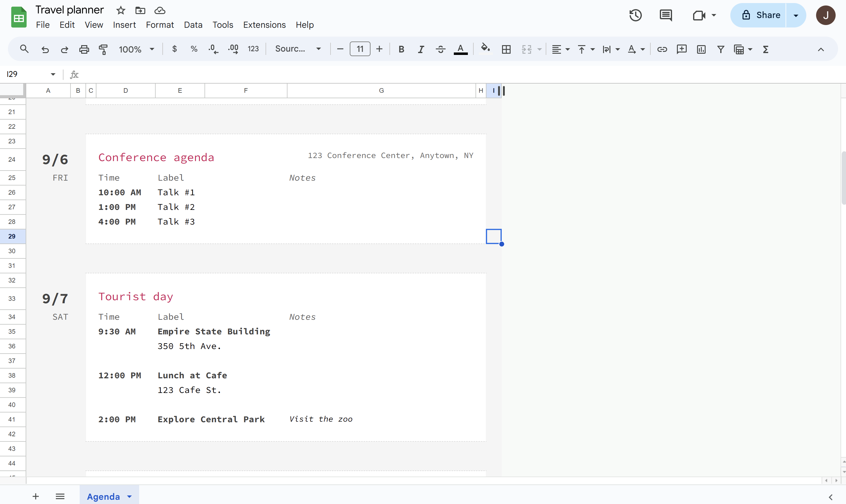
Task: Click the paint format roller icon
Action: [103, 49]
